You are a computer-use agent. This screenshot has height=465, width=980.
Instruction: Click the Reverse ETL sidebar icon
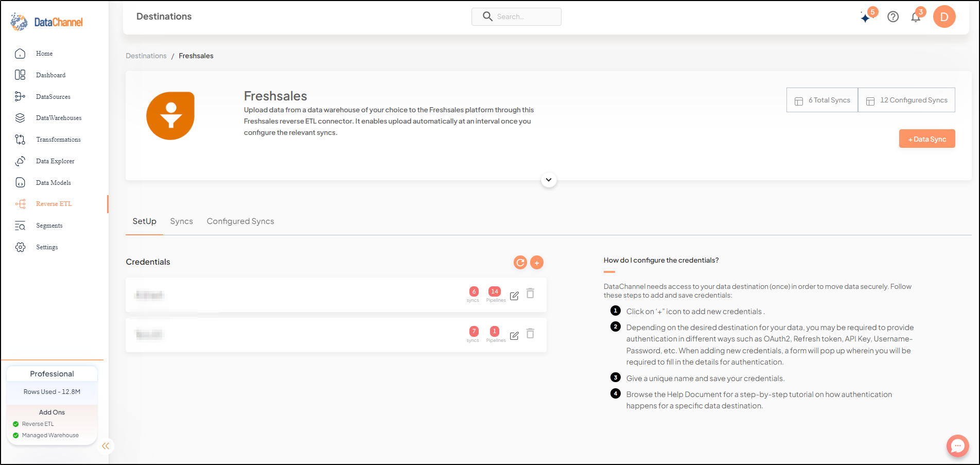click(x=20, y=204)
